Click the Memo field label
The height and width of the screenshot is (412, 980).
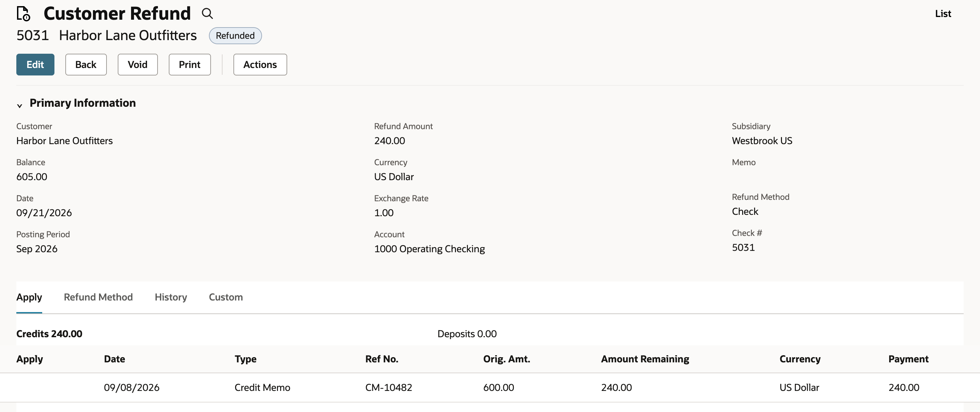(x=744, y=162)
